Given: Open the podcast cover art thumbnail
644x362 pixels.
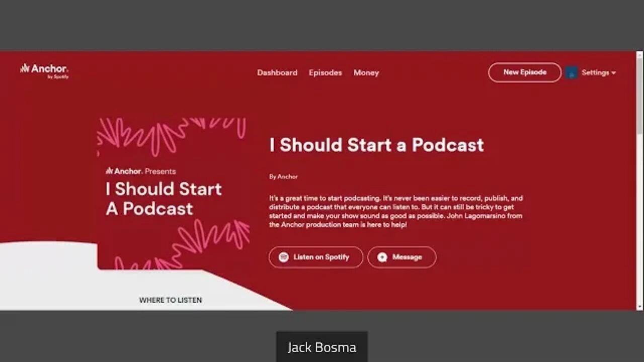Looking at the screenshot, I should pyautogui.click(x=173, y=194).
